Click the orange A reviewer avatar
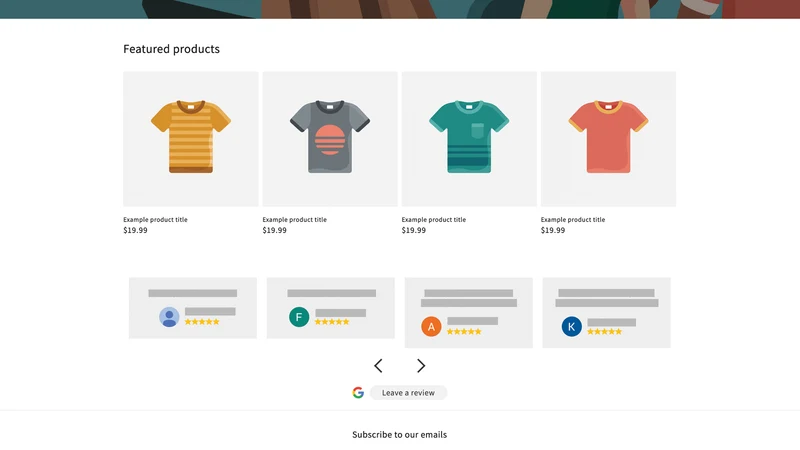The width and height of the screenshot is (800, 450). coord(431,327)
